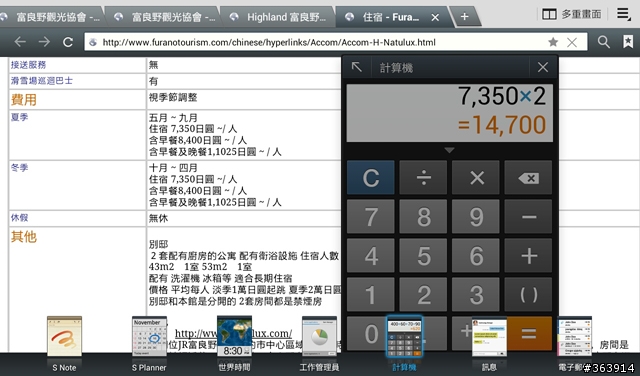Tap the minus key on the calculator
The image size is (640, 376).
(x=528, y=216)
